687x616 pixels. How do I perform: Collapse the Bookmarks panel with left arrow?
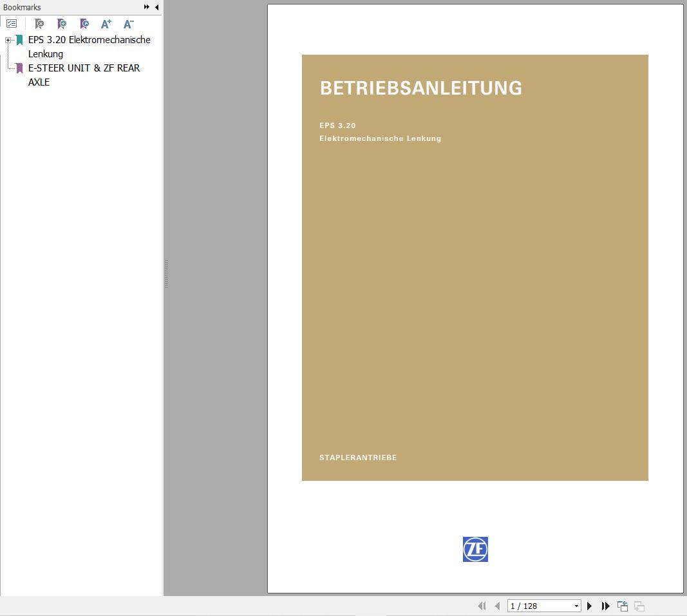pos(157,7)
